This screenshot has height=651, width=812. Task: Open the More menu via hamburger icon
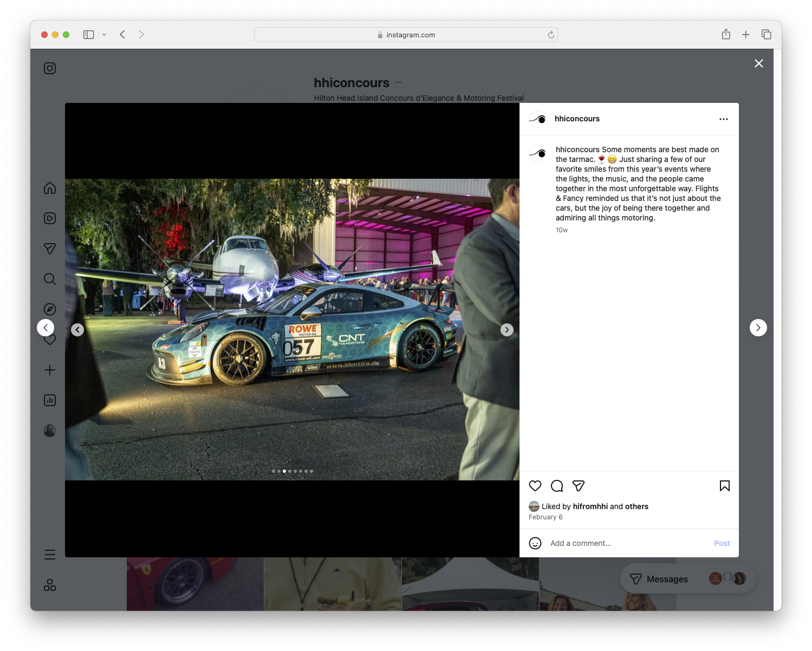click(x=49, y=554)
